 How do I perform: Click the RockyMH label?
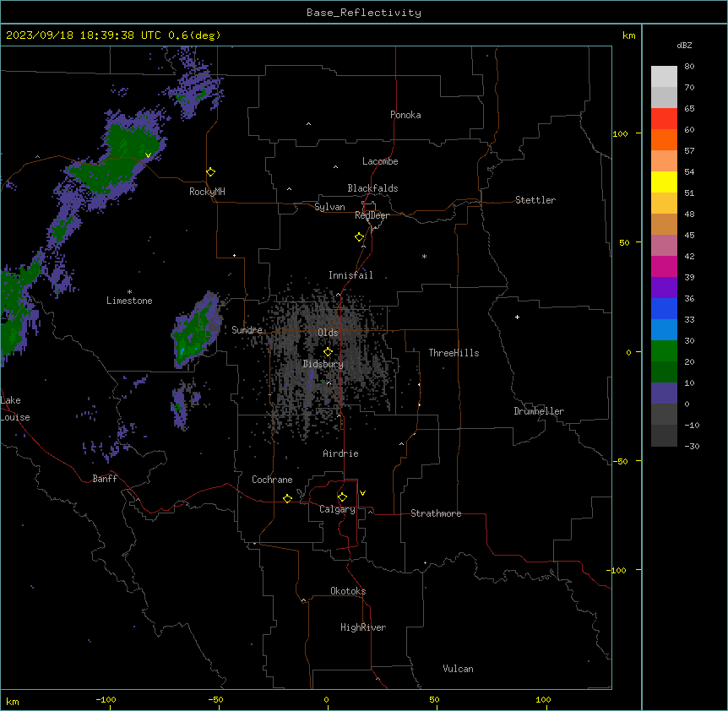point(207,192)
